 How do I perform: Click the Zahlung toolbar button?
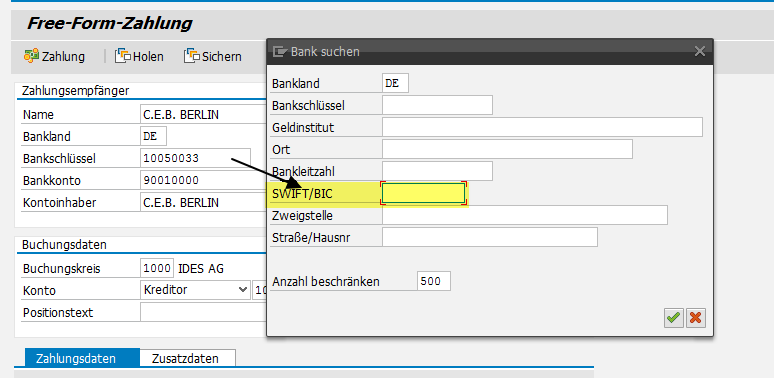pos(54,56)
